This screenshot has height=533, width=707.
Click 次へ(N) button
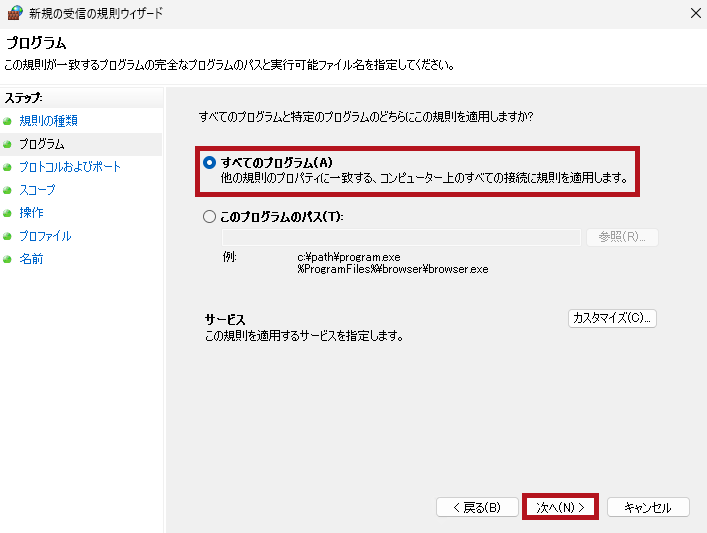click(x=560, y=507)
